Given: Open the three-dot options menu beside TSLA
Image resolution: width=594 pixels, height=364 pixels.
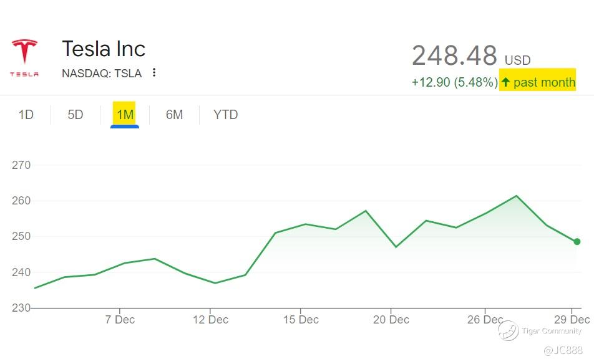Looking at the screenshot, I should (154, 73).
